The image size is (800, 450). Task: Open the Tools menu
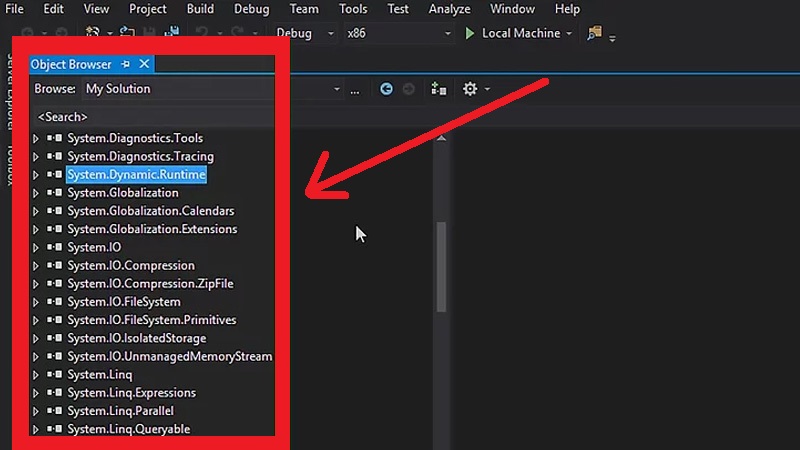353,9
